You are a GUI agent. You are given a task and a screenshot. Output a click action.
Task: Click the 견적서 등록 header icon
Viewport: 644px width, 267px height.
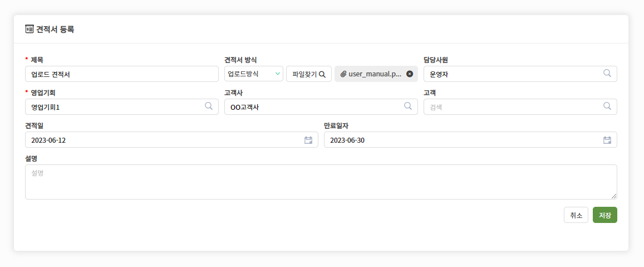point(29,29)
